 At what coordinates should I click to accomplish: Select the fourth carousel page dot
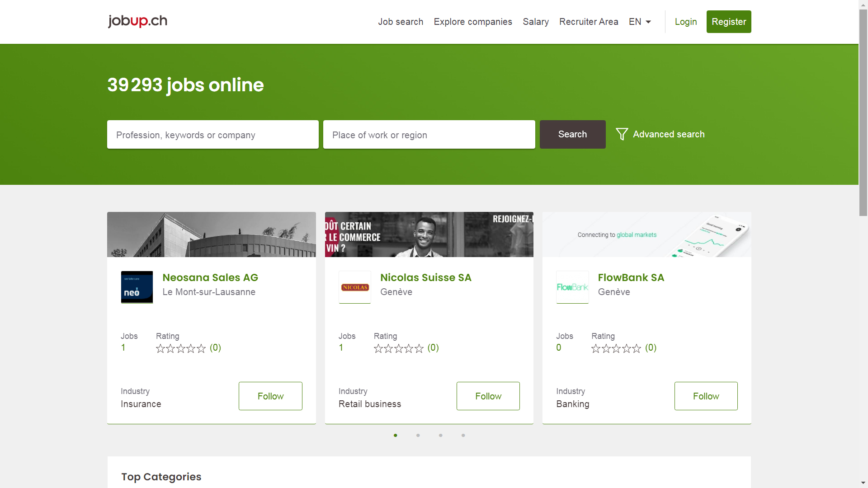[463, 436]
